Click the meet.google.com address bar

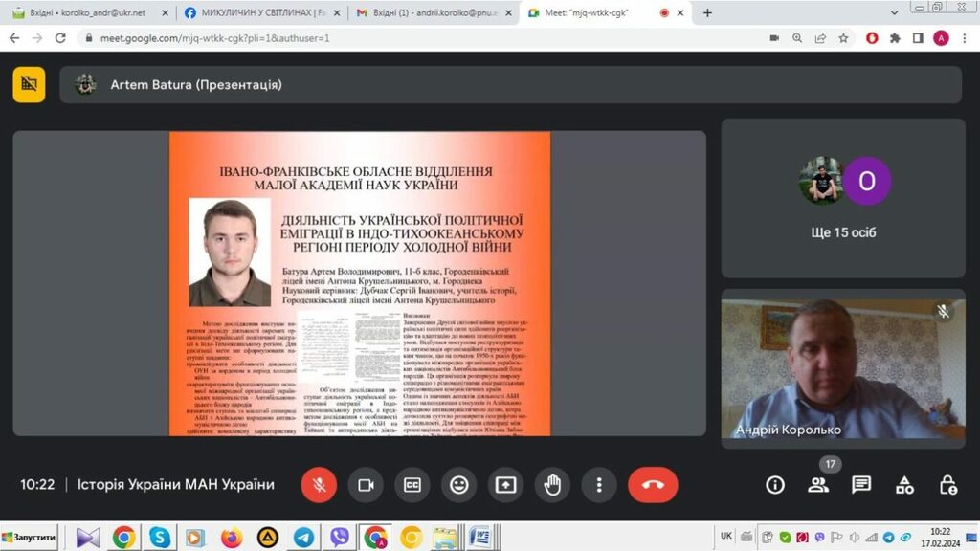click(383, 38)
